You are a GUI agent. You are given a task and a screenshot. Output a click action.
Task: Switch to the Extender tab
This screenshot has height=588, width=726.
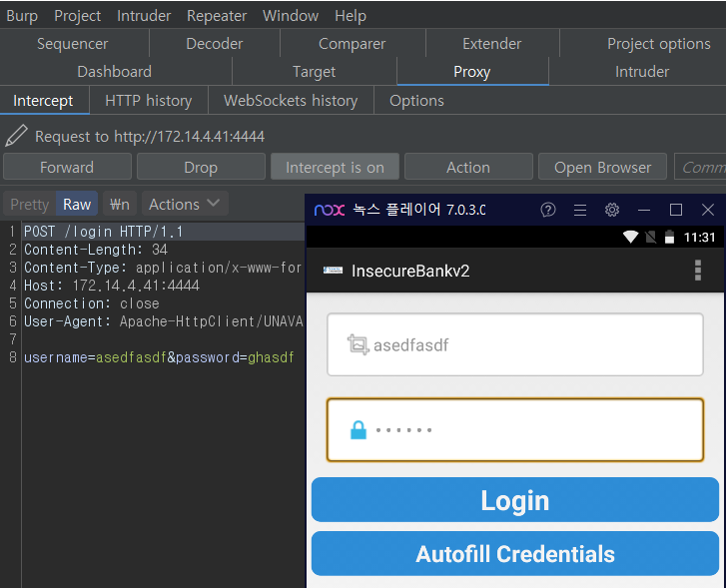point(491,44)
